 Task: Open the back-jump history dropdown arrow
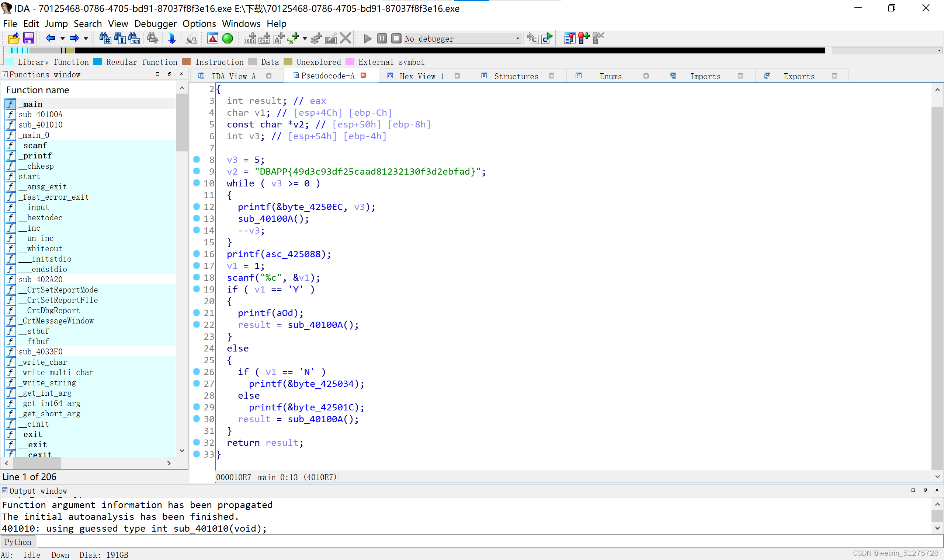pos(62,38)
